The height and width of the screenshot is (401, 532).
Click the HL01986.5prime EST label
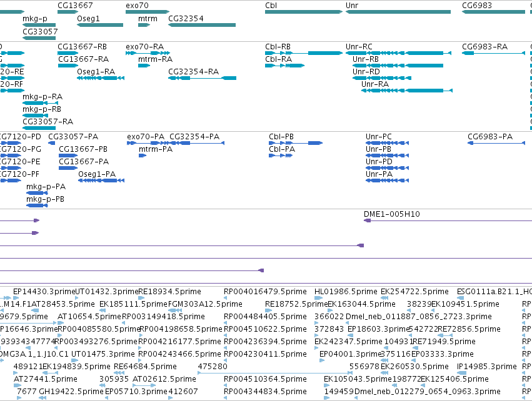click(x=346, y=292)
